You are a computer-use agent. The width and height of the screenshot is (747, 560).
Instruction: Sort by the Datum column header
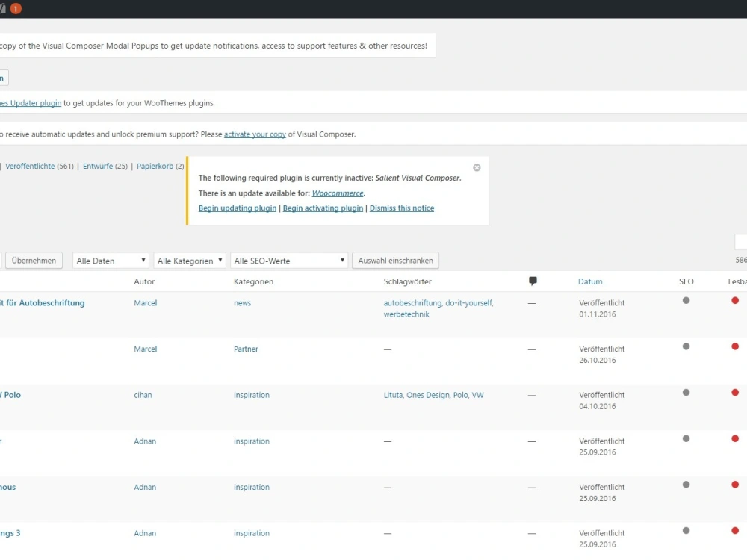[590, 281]
